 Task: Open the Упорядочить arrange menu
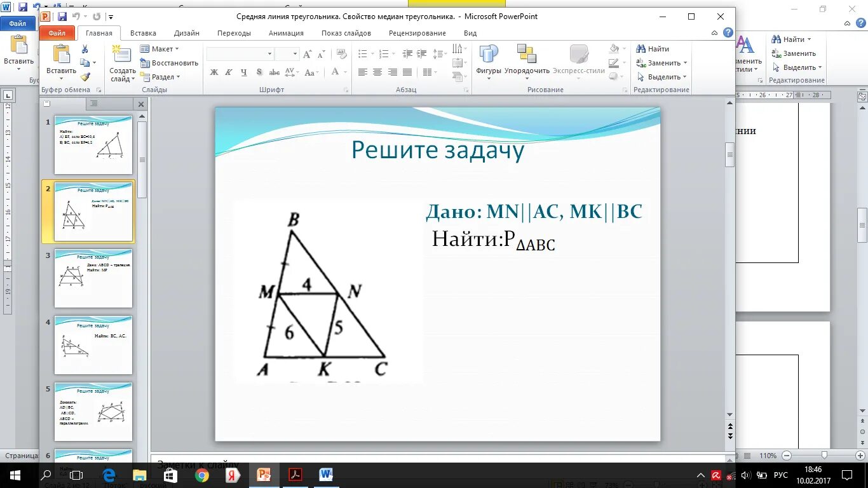pyautogui.click(x=527, y=61)
